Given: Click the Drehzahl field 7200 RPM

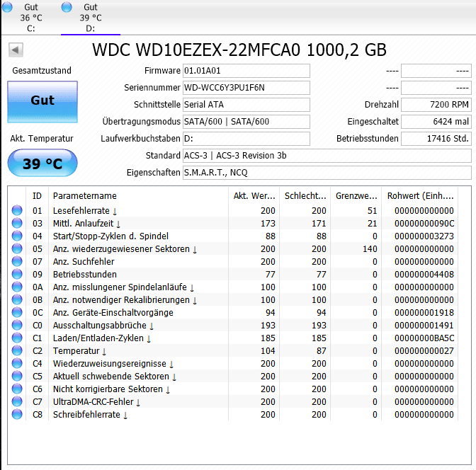Looking at the screenshot, I should pos(436,105).
